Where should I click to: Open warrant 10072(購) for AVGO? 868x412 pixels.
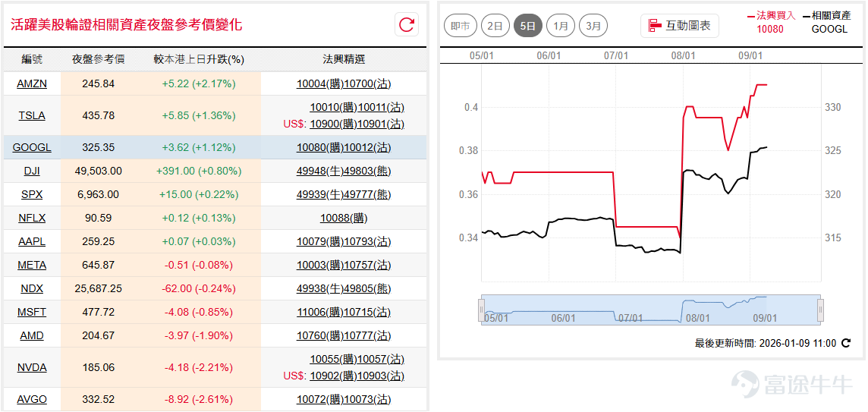coord(320,399)
